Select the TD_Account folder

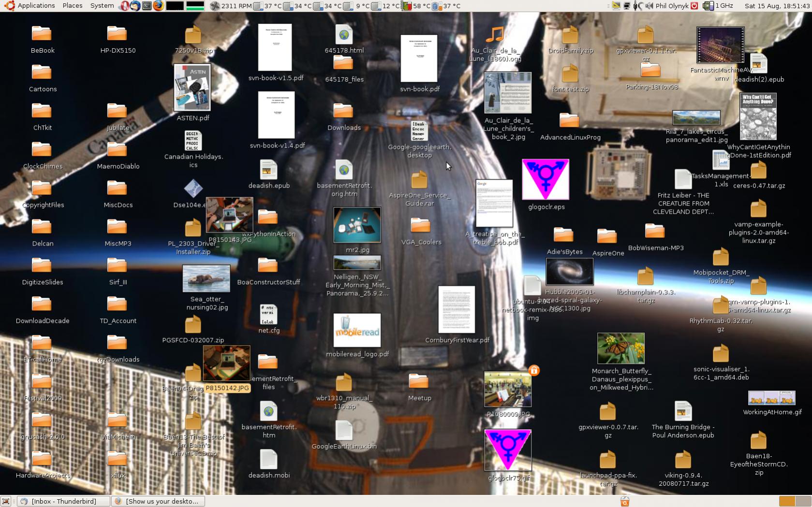[x=118, y=310]
